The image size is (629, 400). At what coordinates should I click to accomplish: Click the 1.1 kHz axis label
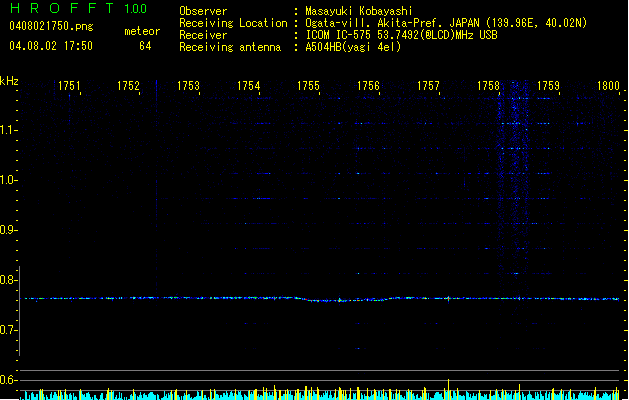[x=8, y=130]
